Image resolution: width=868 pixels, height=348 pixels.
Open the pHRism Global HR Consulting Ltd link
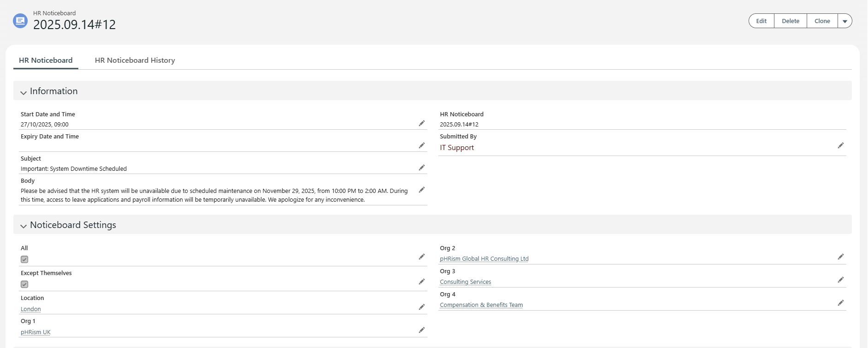click(484, 259)
